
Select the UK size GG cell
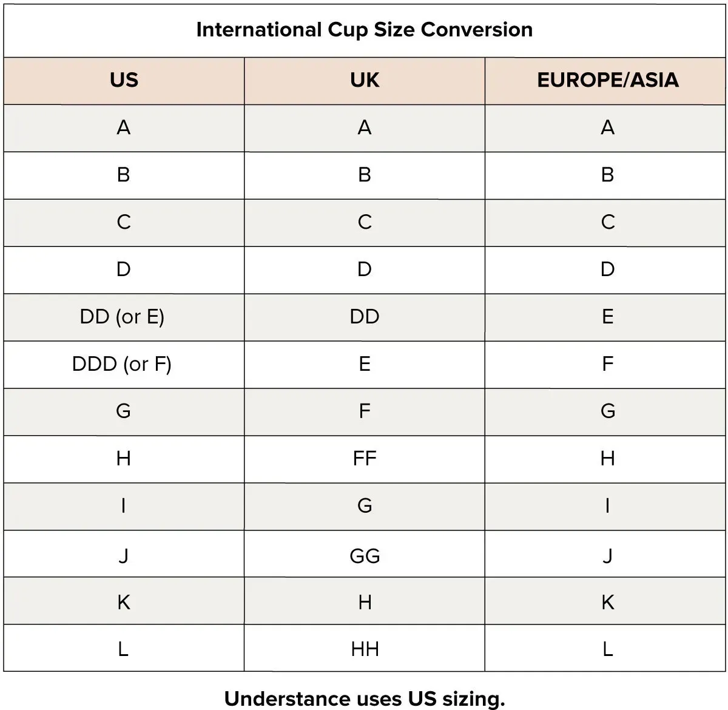[365, 555]
